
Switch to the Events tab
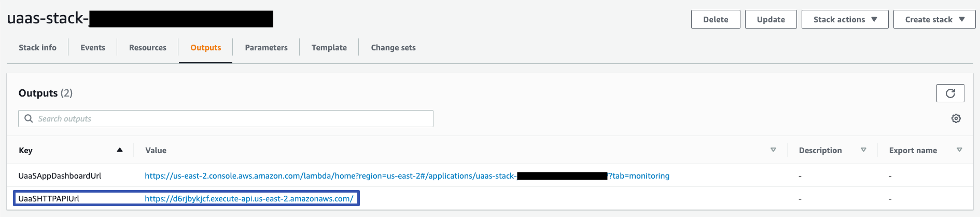coord(93,48)
